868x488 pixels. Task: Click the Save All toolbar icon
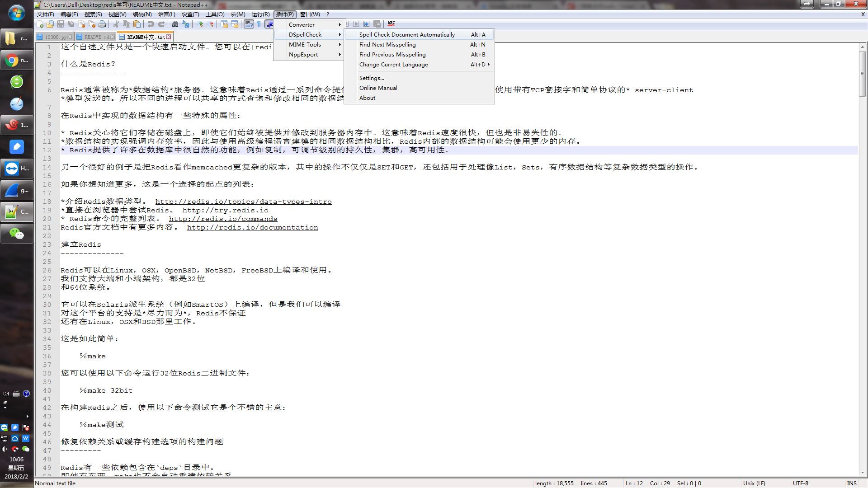(71, 24)
